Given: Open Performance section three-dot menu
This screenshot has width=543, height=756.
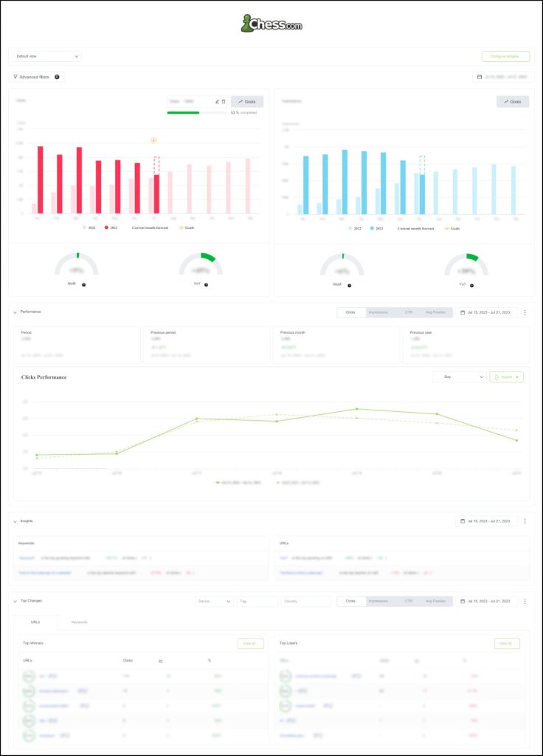Looking at the screenshot, I should click(x=525, y=312).
